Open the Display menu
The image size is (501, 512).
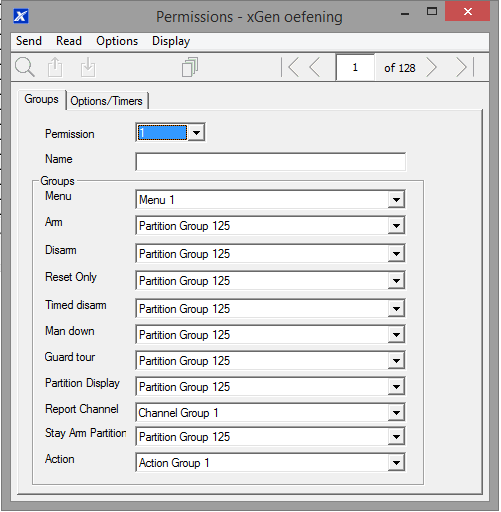pyautogui.click(x=171, y=41)
